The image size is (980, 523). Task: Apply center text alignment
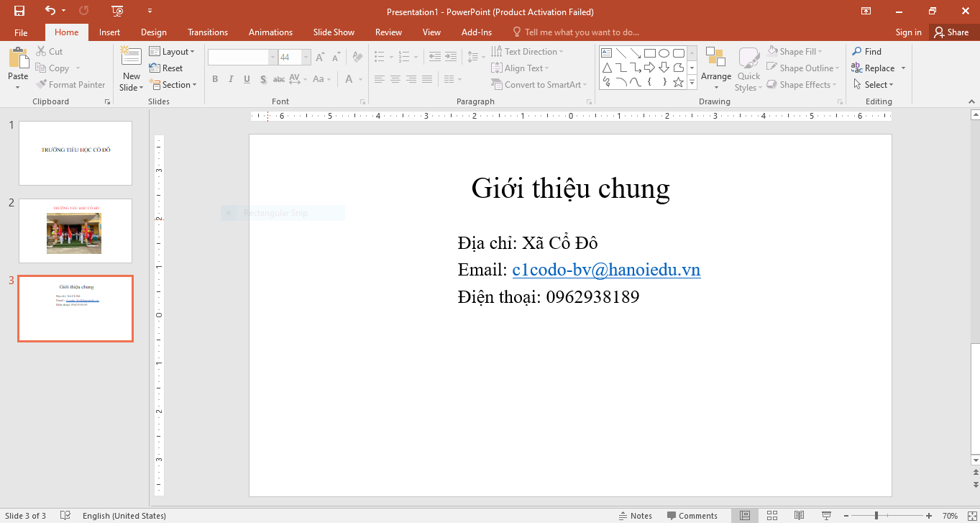click(395, 80)
